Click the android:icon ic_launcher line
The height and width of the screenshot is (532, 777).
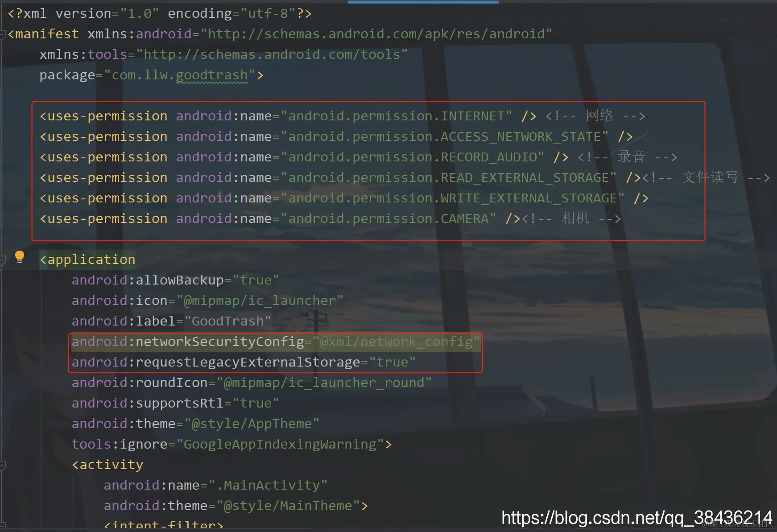[208, 301]
